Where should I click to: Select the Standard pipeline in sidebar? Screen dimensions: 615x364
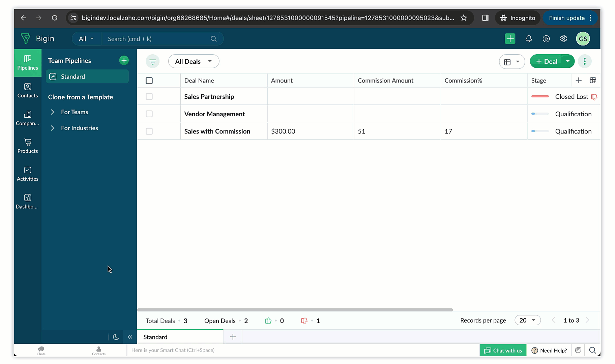click(87, 77)
